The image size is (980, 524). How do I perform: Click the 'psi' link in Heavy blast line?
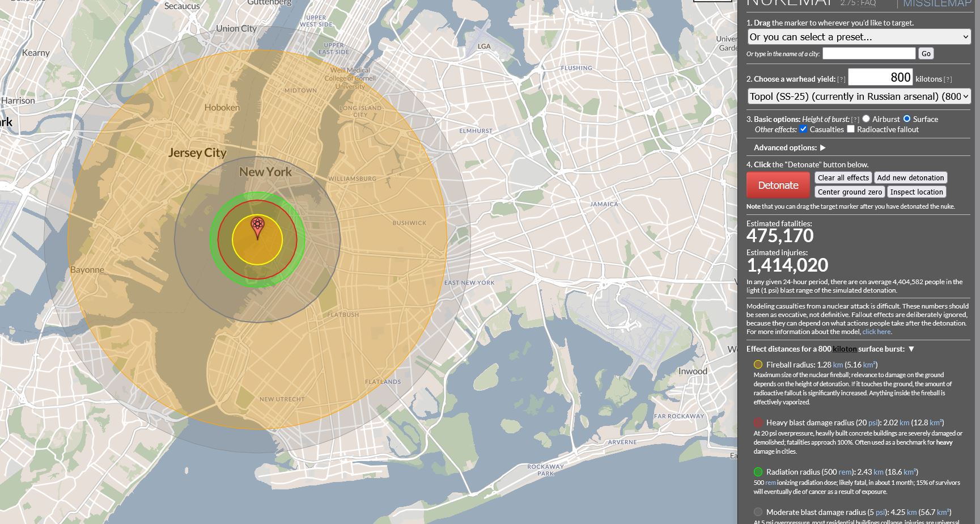click(873, 422)
